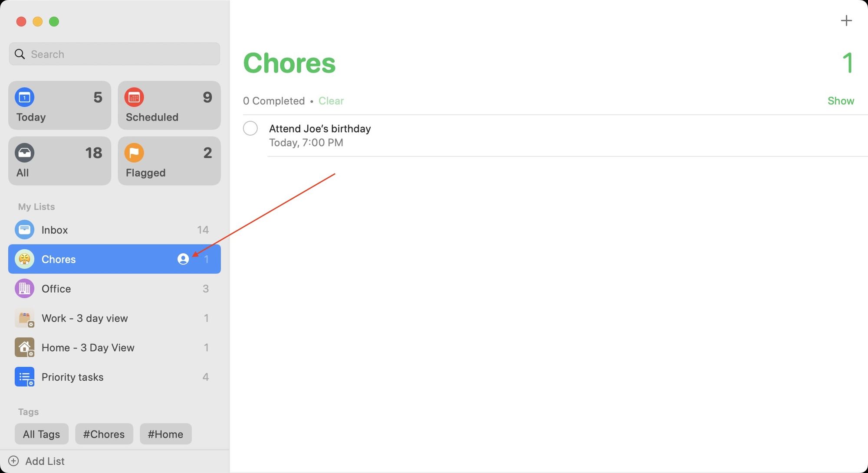The width and height of the screenshot is (868, 473).
Task: Show completed tasks in Chores
Action: click(841, 101)
